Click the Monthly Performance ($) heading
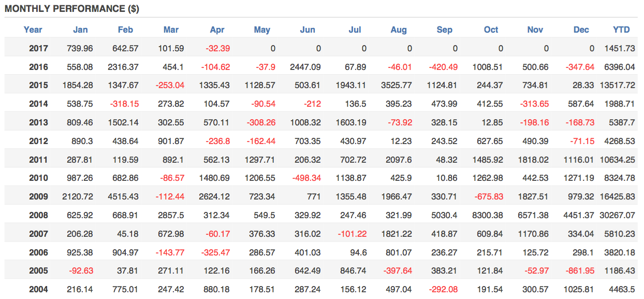The width and height of the screenshot is (644, 299). click(x=72, y=9)
